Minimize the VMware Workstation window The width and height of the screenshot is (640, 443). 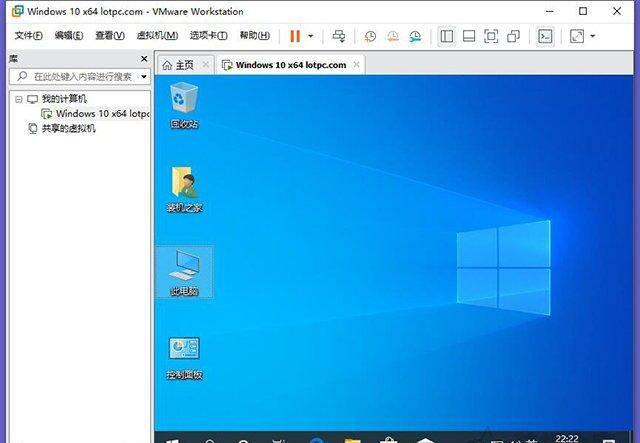pyautogui.click(x=549, y=11)
